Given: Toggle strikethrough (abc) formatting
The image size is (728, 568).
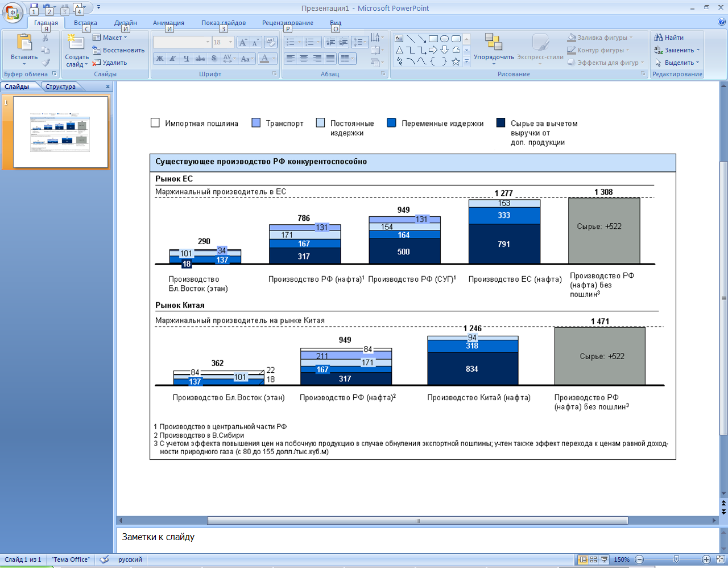Looking at the screenshot, I should (200, 58).
